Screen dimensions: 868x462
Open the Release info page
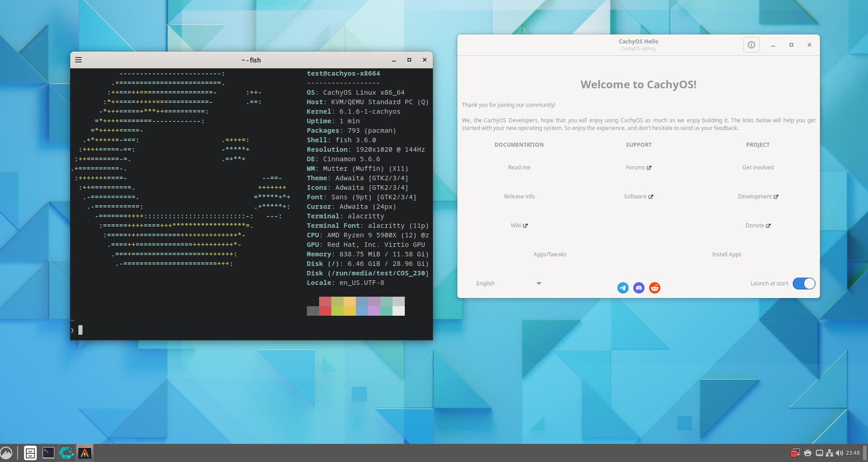519,197
